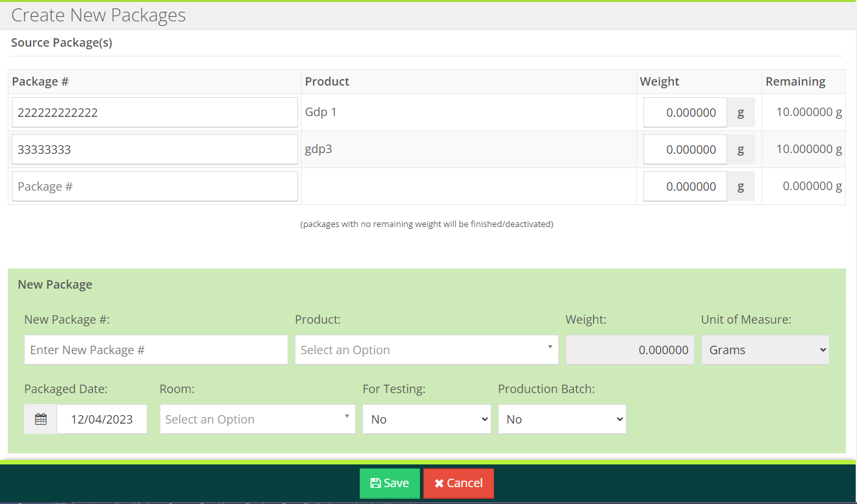
Task: Click the Production Batch label
Action: 547,389
